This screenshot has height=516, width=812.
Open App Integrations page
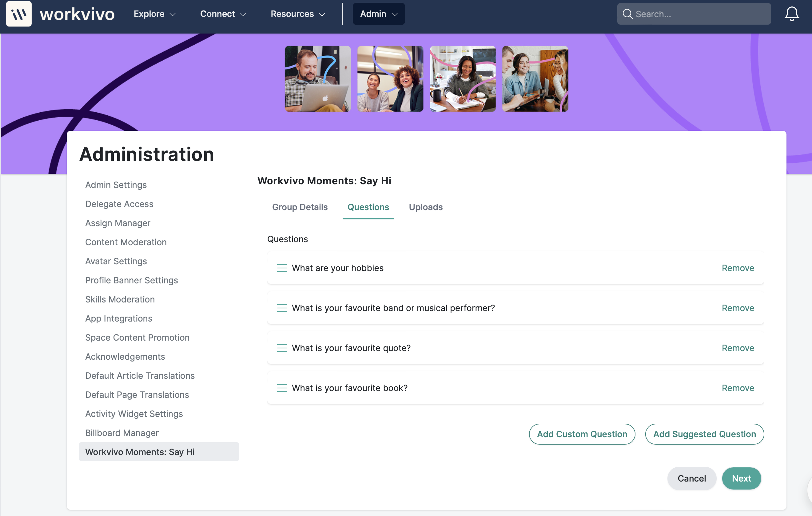[x=119, y=318]
